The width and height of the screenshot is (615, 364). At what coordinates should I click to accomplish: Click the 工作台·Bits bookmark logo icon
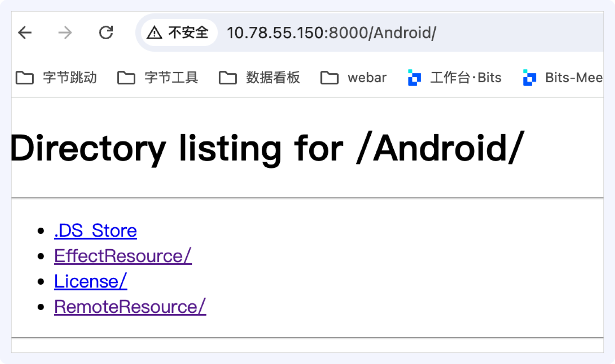click(x=414, y=78)
